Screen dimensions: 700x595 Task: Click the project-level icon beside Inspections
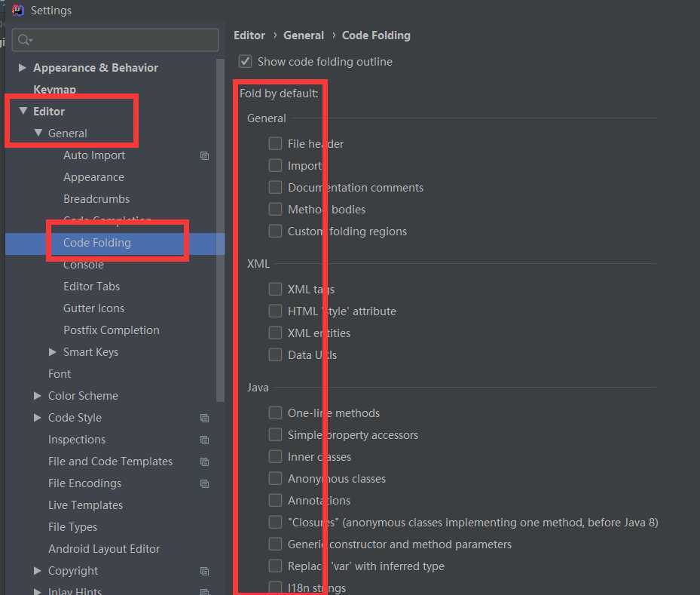[204, 440]
